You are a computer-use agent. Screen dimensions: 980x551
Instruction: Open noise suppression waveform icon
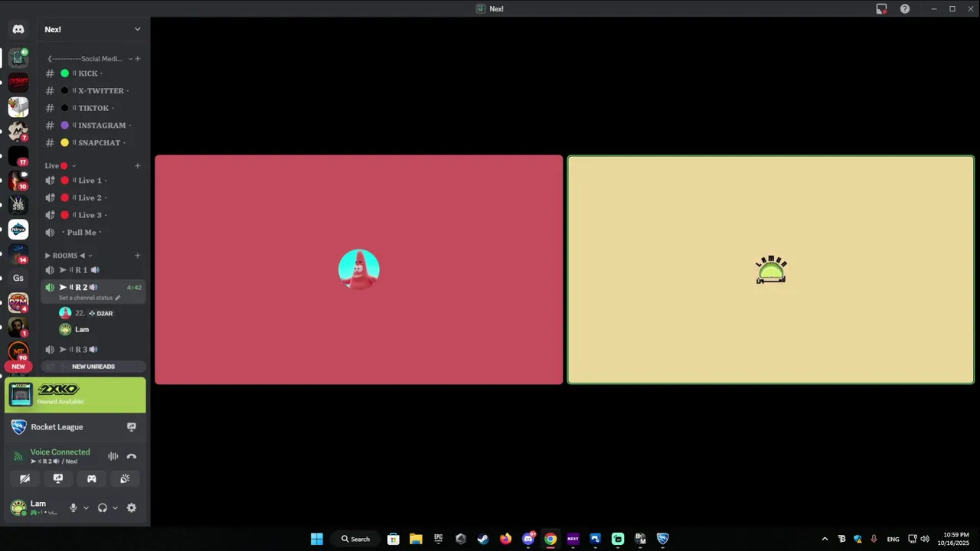(113, 456)
